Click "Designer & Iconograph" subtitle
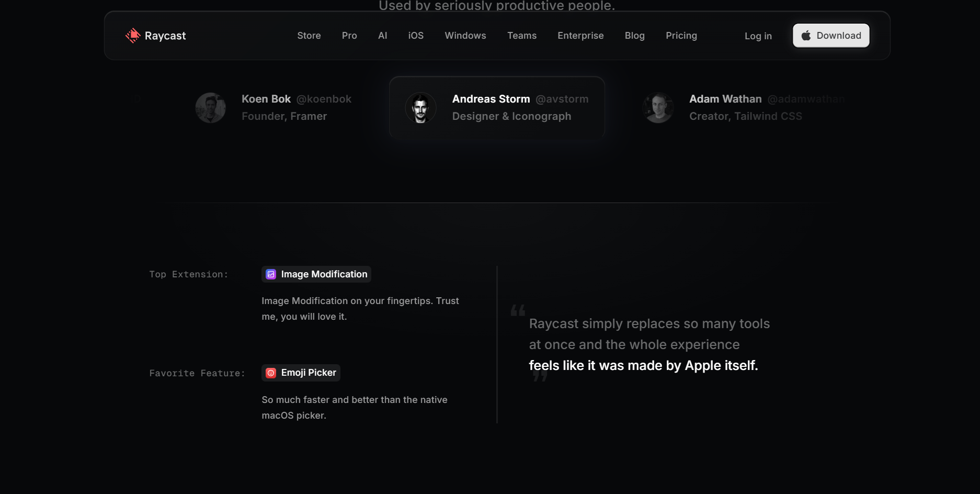 (x=511, y=116)
